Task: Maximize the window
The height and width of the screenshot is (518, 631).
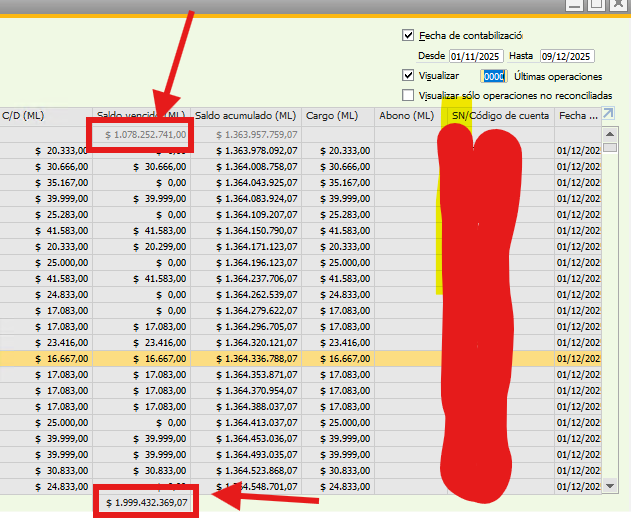Action: pos(595,5)
